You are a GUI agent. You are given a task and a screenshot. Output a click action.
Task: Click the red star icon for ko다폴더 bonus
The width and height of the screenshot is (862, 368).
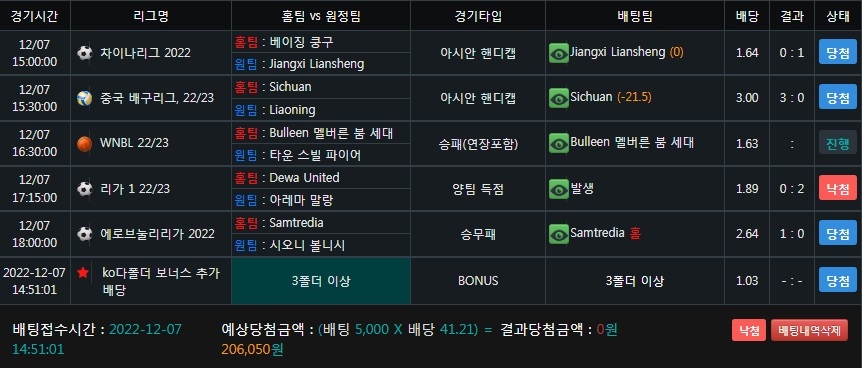[83, 273]
